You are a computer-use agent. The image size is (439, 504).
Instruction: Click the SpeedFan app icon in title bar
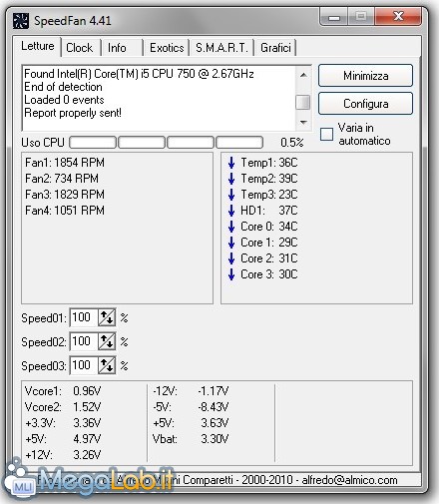click(x=21, y=21)
